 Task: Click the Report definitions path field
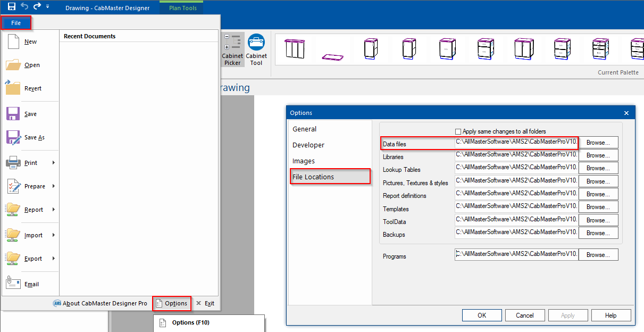pyautogui.click(x=516, y=194)
